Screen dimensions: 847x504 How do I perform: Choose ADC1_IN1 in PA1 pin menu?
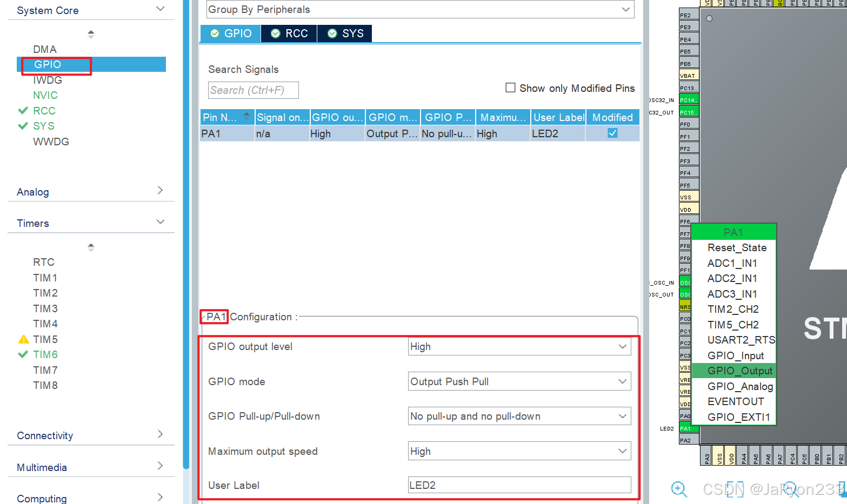[x=732, y=263]
